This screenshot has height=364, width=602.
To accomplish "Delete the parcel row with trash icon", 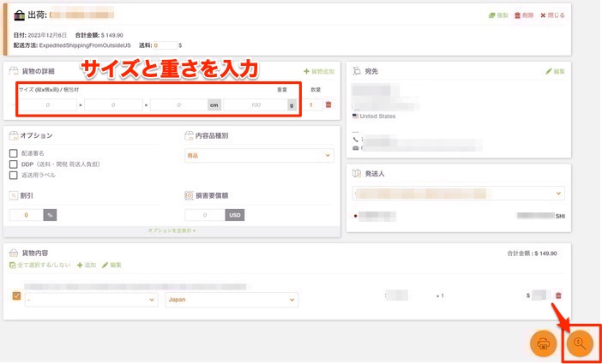I will [328, 105].
